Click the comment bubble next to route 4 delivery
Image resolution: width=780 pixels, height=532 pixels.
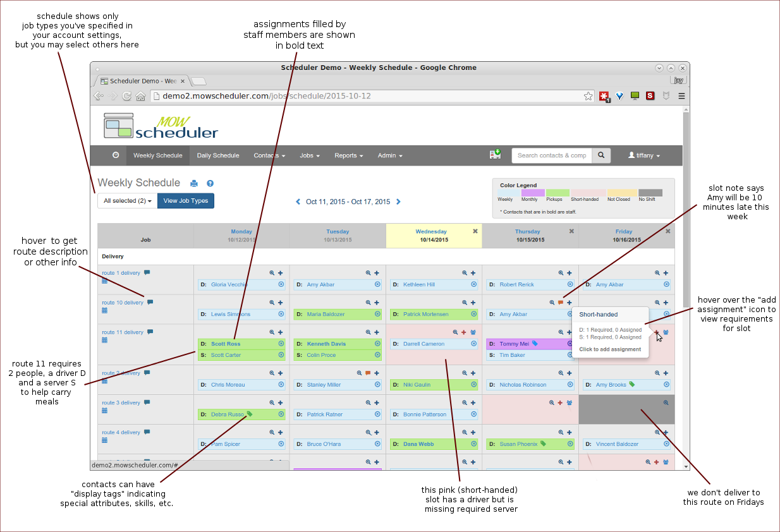(147, 432)
